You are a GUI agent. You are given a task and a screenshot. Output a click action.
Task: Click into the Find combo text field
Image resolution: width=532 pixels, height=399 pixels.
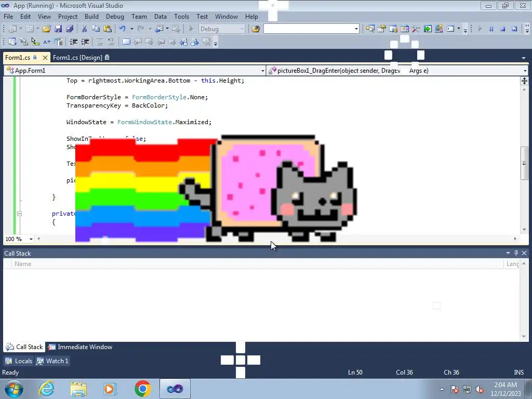tap(309, 29)
